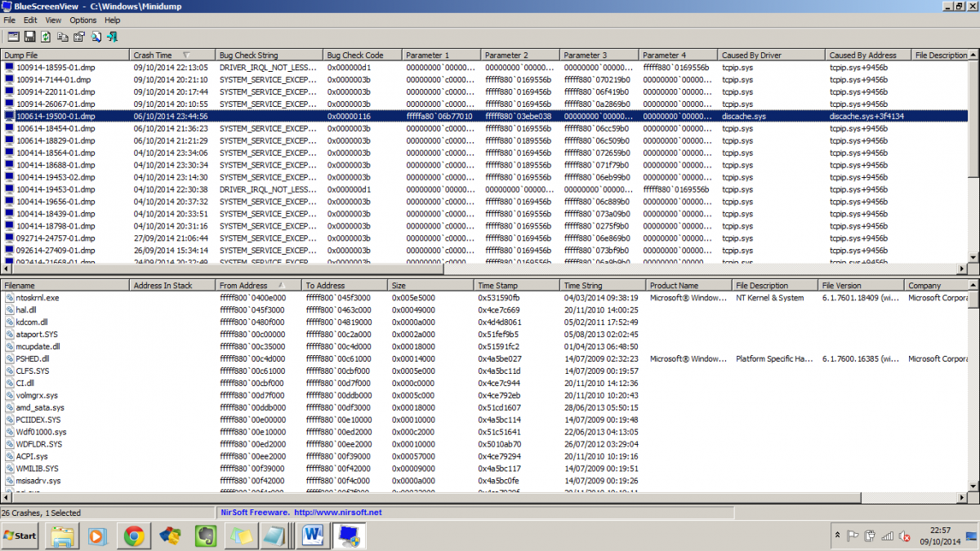Viewport: 980px width, 551px height.
Task: Open Advanced Options from the toolbar
Action: click(13, 37)
